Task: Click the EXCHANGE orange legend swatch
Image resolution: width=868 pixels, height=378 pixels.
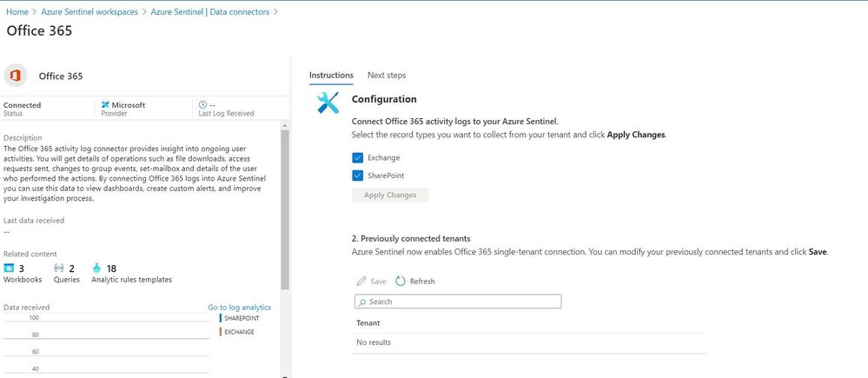Action: click(x=221, y=332)
